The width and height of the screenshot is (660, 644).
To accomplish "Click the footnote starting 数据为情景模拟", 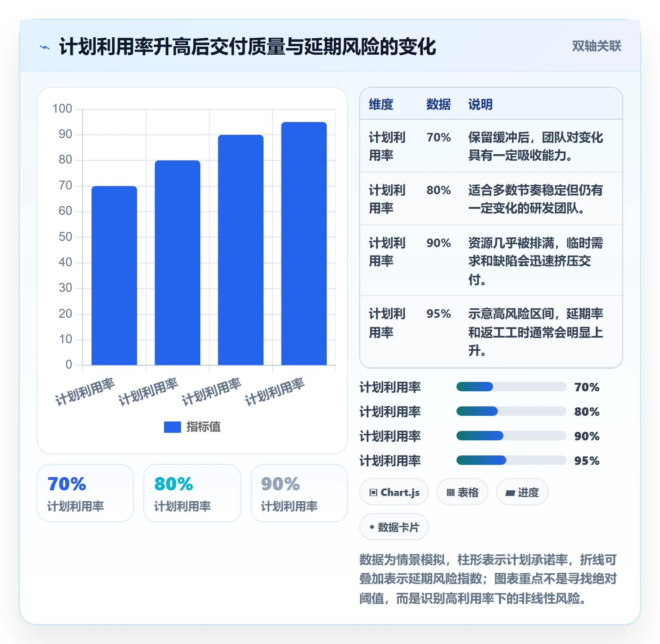I will tap(488, 579).
